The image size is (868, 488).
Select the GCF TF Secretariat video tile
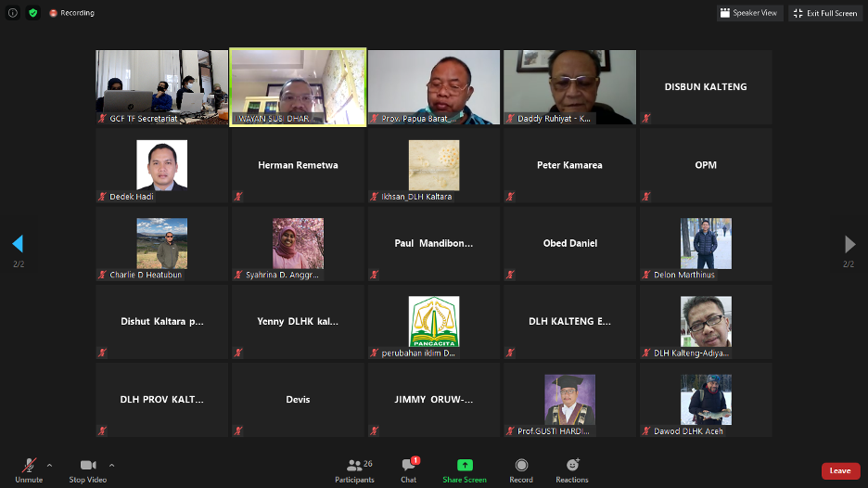(161, 87)
